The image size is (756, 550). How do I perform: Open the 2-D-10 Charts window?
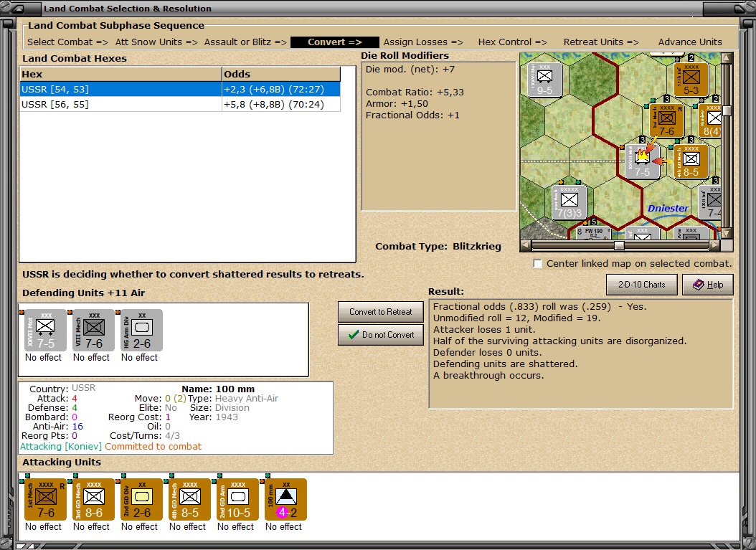click(x=641, y=284)
